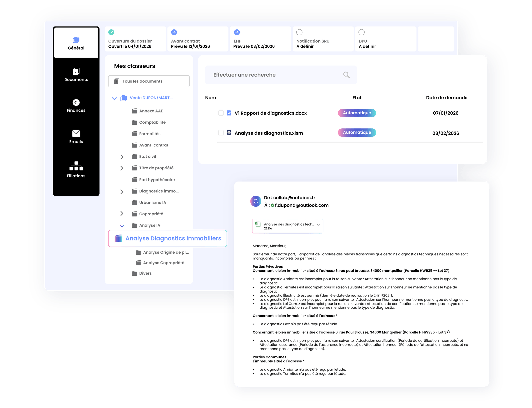Open the Documents section in the sidebar
532x408 pixels.
click(x=76, y=75)
